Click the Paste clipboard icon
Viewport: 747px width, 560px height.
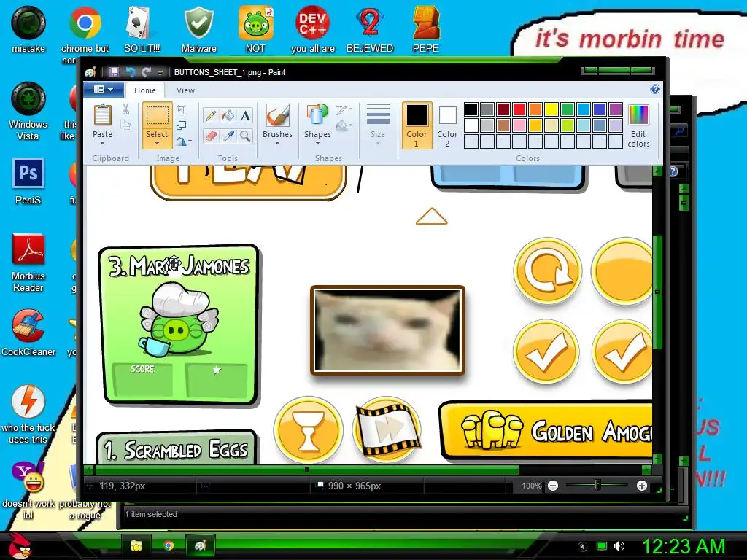click(x=102, y=116)
